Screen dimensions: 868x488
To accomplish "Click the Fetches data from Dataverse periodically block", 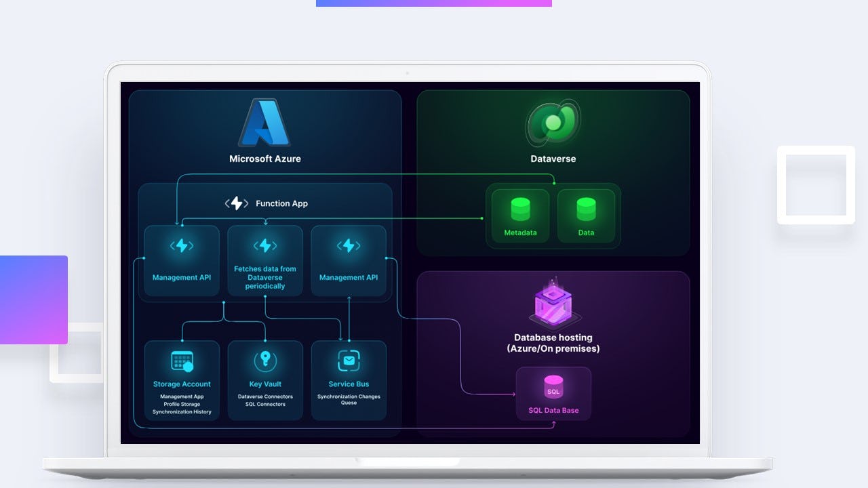I will click(x=265, y=261).
